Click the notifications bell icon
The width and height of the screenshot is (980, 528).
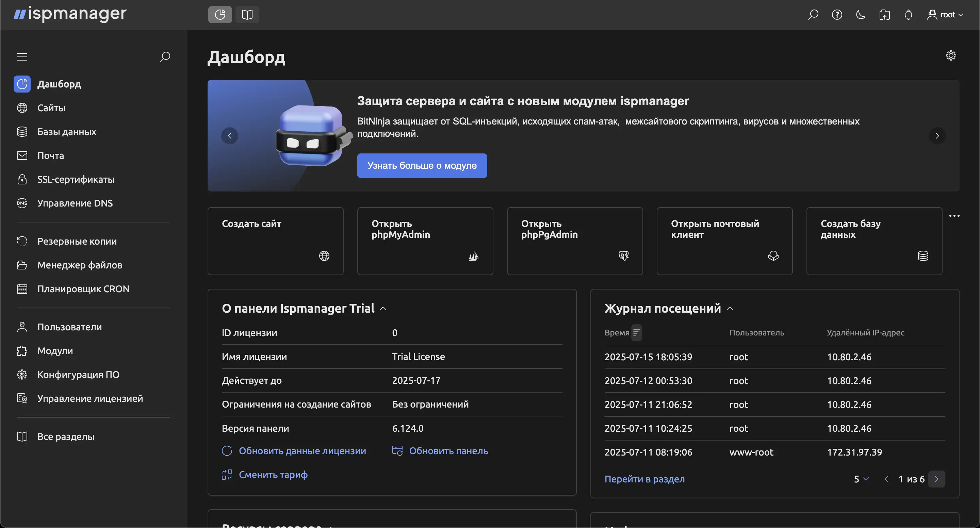[x=908, y=15]
